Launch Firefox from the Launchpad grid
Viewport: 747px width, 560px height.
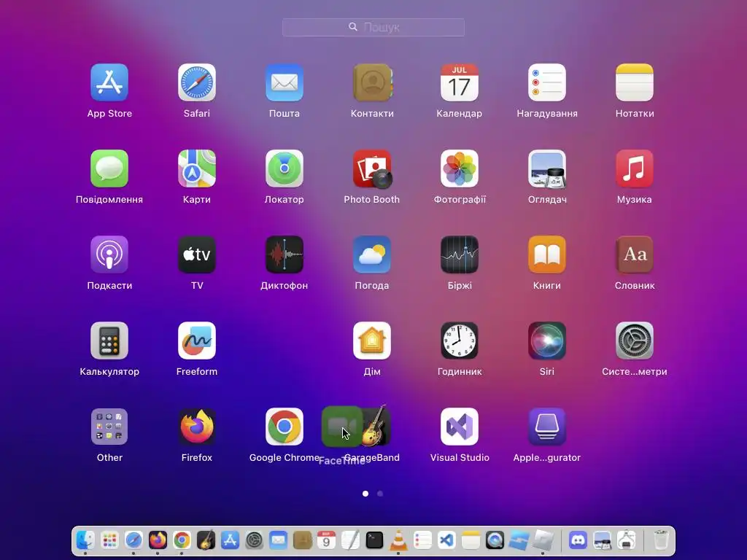coord(197,427)
